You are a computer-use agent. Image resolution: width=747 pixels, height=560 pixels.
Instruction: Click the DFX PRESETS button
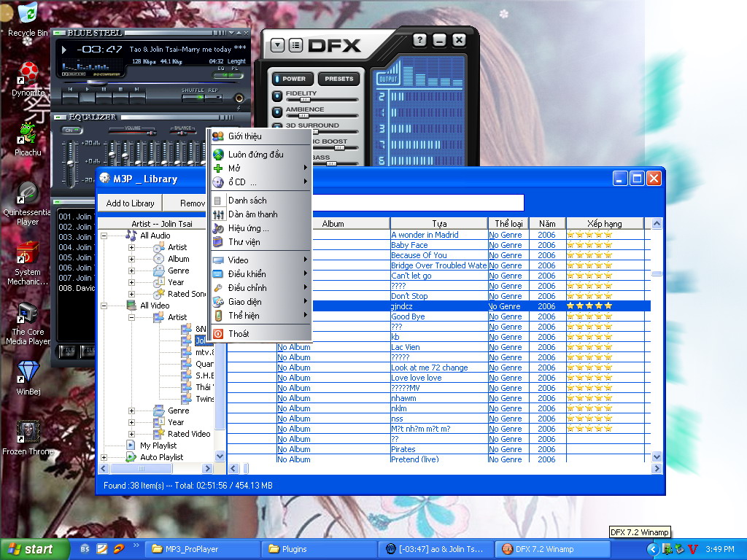(338, 79)
